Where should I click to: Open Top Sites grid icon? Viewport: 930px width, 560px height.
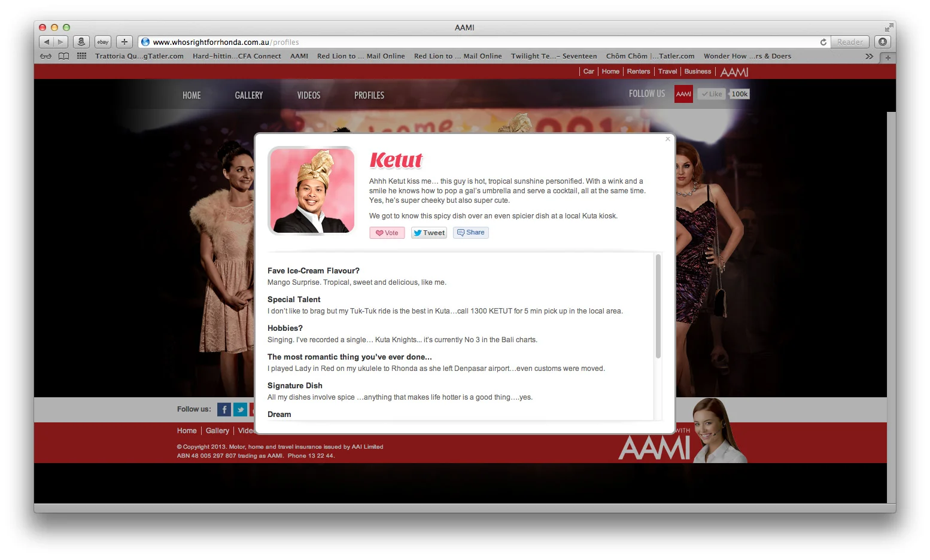tap(82, 56)
